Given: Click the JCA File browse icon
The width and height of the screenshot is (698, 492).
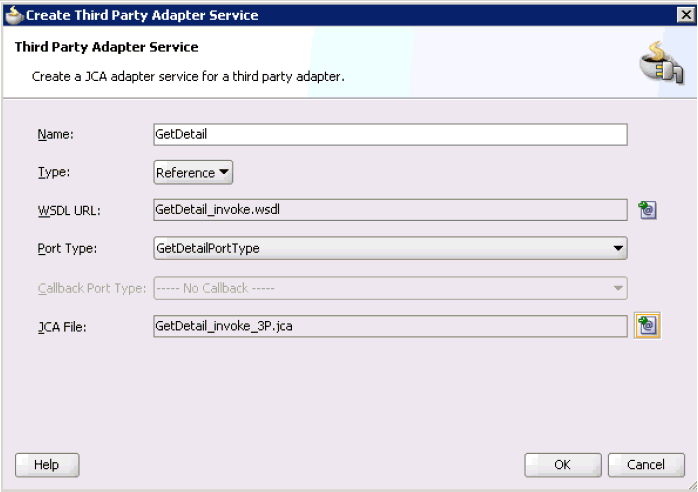Looking at the screenshot, I should pyautogui.click(x=647, y=326).
